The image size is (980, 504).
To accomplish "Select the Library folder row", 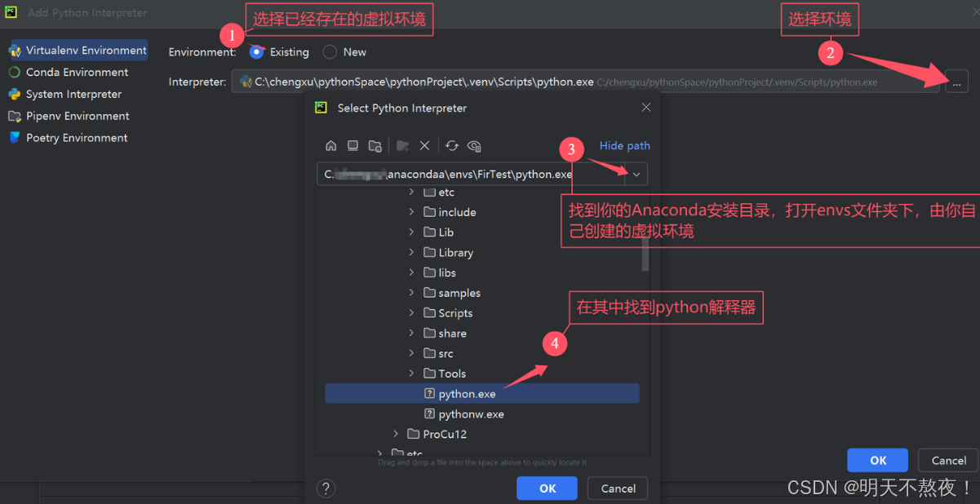I will point(481,253).
